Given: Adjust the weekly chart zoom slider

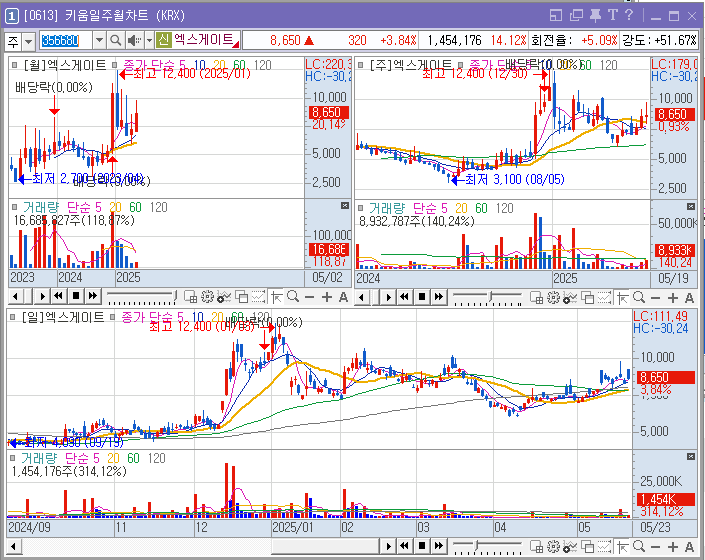Looking at the screenshot, I should [487, 297].
